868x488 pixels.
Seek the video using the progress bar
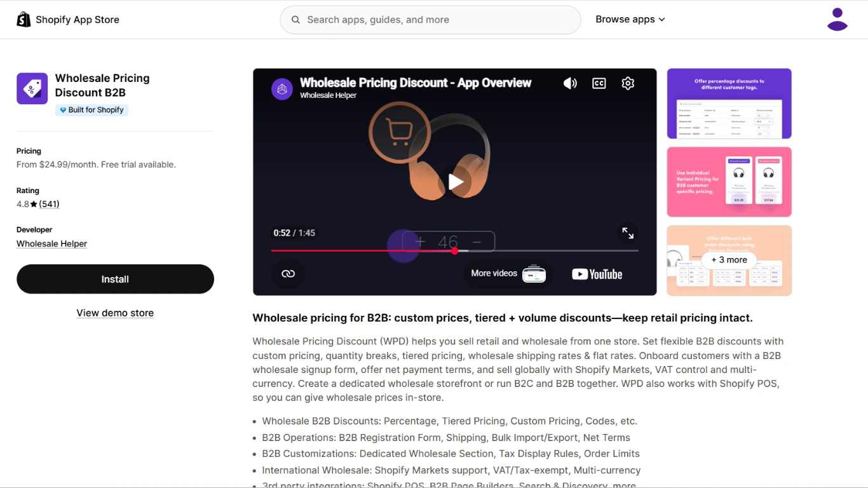455,251
